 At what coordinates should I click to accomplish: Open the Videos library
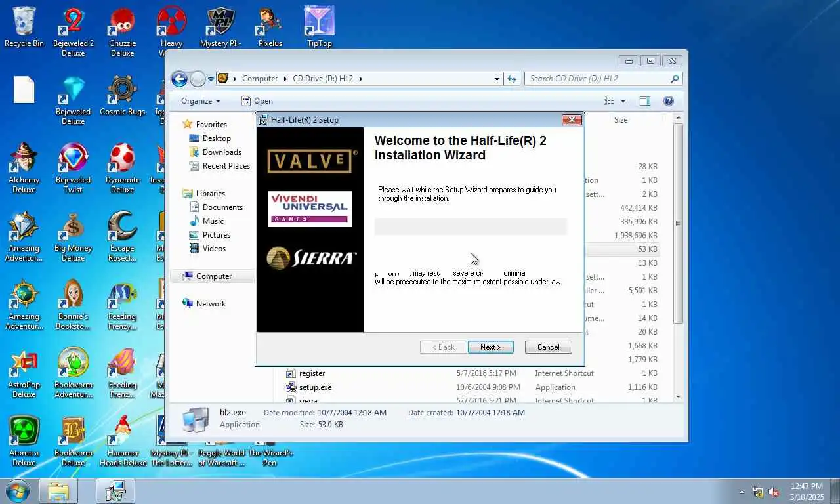214,248
